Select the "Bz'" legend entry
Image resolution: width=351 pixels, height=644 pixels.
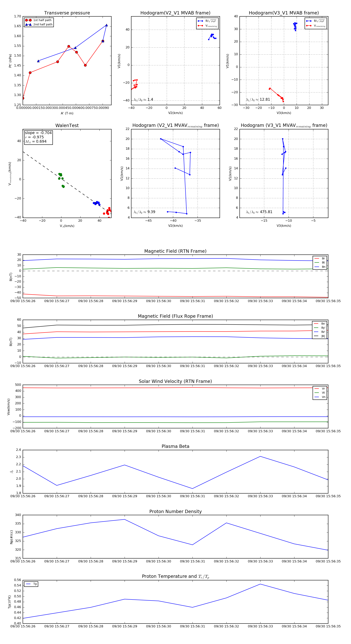pos(320,332)
